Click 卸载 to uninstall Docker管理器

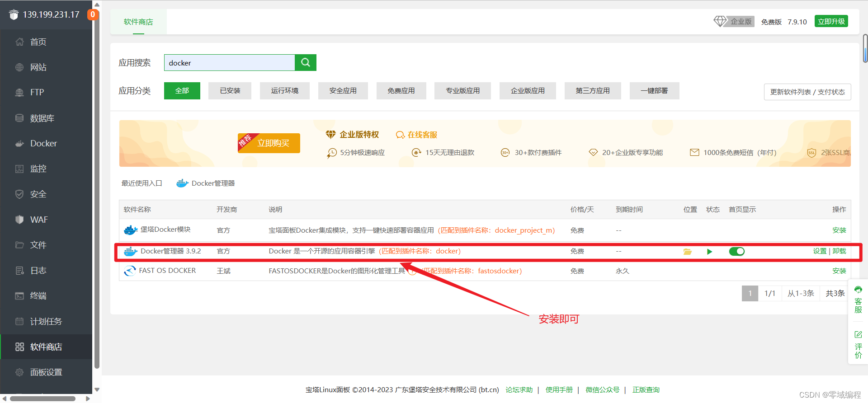click(x=839, y=251)
